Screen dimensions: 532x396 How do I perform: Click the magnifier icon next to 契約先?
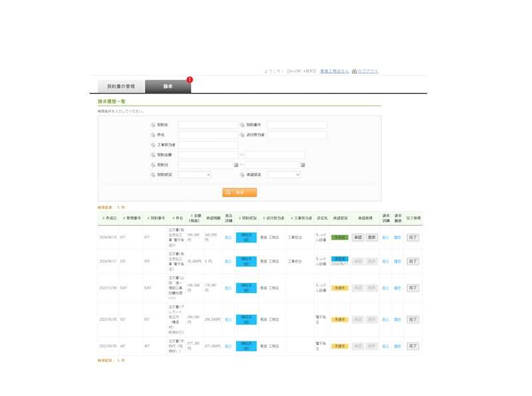pos(153,125)
